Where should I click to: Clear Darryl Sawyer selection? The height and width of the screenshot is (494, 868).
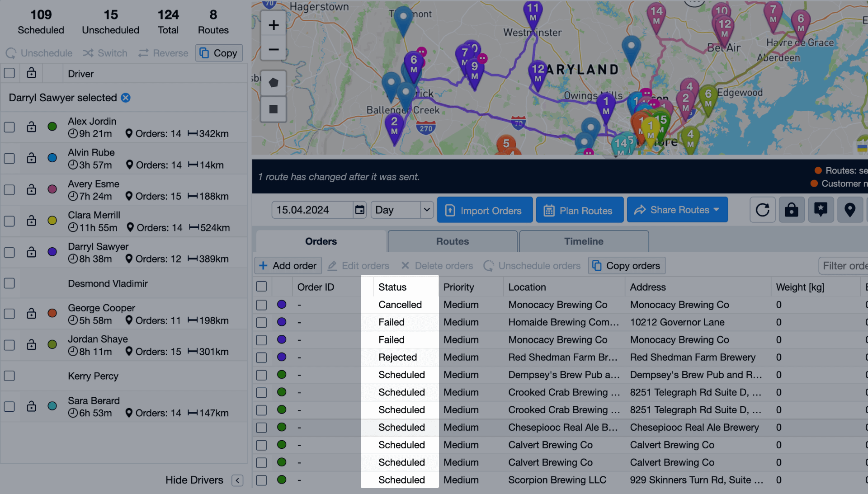[x=126, y=98]
